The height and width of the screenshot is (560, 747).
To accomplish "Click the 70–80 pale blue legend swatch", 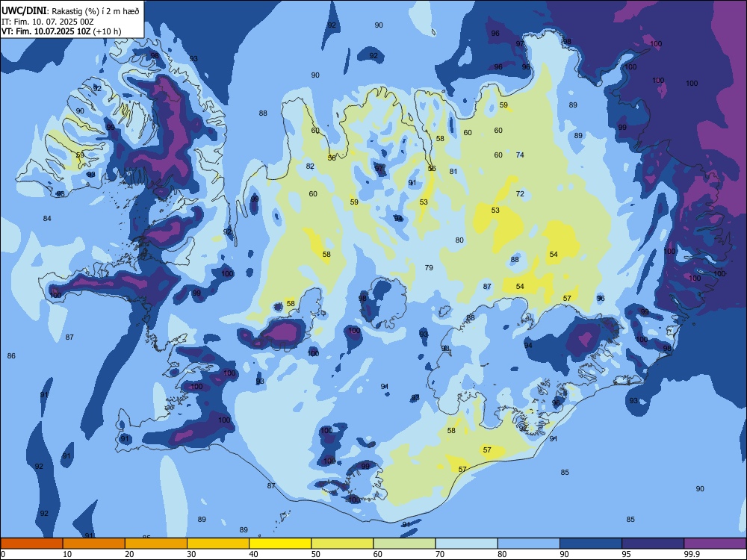I will point(466,544).
